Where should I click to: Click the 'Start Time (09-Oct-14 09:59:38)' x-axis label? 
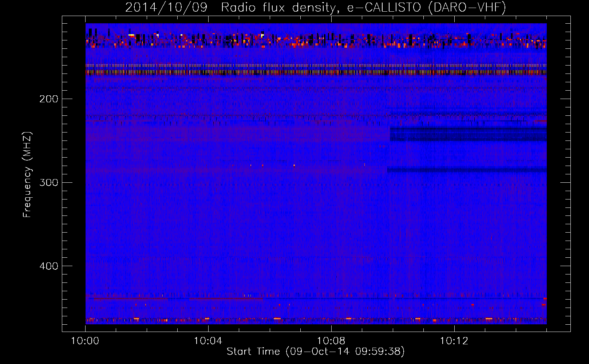pyautogui.click(x=316, y=352)
